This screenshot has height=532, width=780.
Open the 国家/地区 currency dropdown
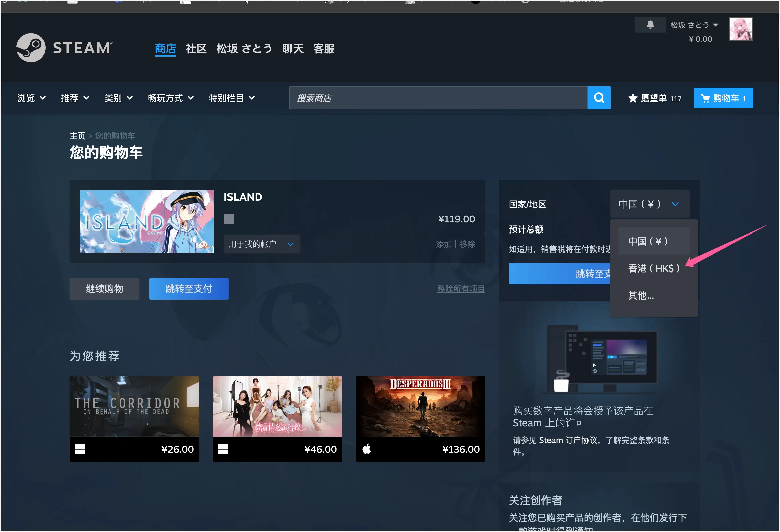(649, 204)
